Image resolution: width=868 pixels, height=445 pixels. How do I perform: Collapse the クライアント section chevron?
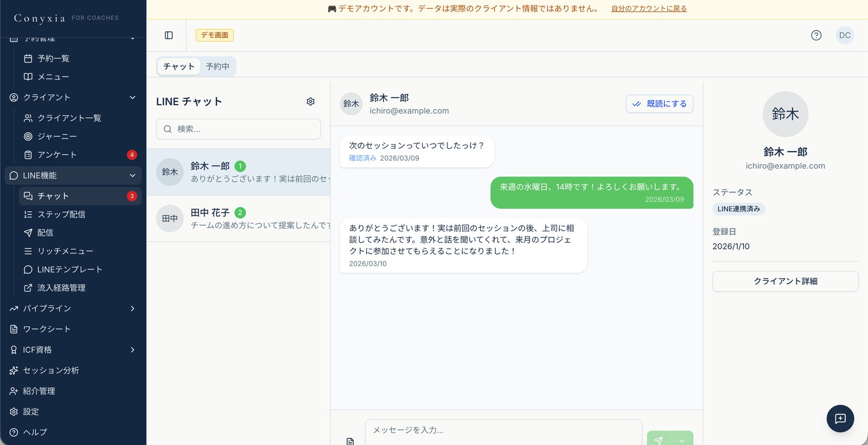pos(132,98)
